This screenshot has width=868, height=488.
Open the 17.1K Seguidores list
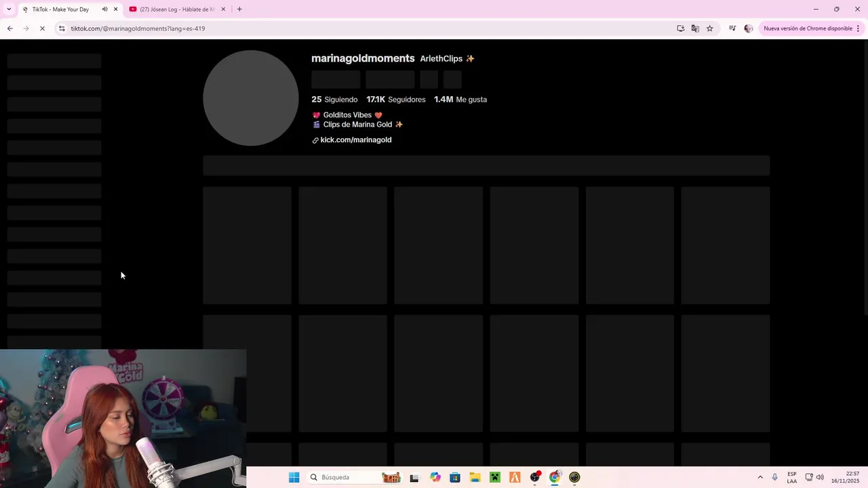click(x=396, y=100)
